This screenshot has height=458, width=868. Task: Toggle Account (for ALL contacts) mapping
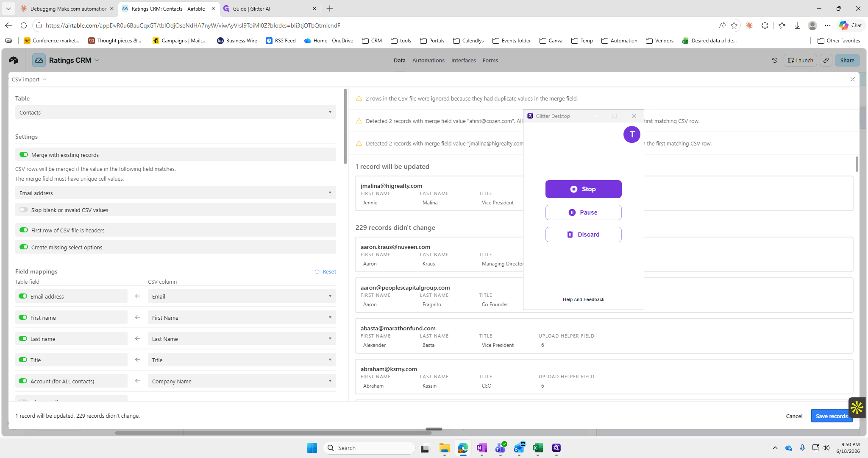coord(23,381)
